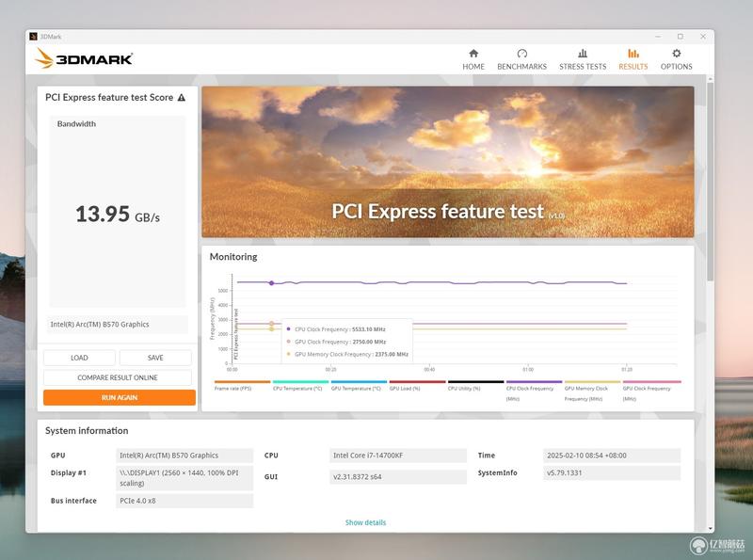Click the scrollbar down arrow
The image size is (753, 560).
[711, 528]
